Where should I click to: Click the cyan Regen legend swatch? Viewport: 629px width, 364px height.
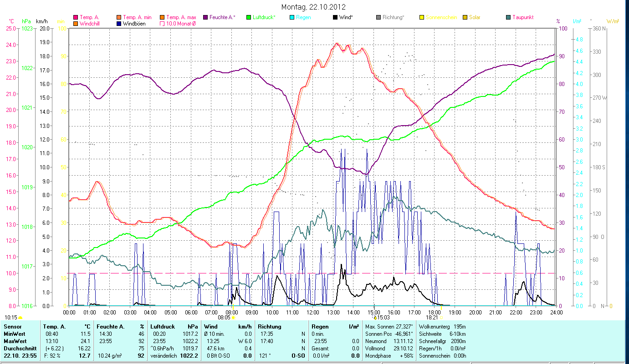(291, 17)
